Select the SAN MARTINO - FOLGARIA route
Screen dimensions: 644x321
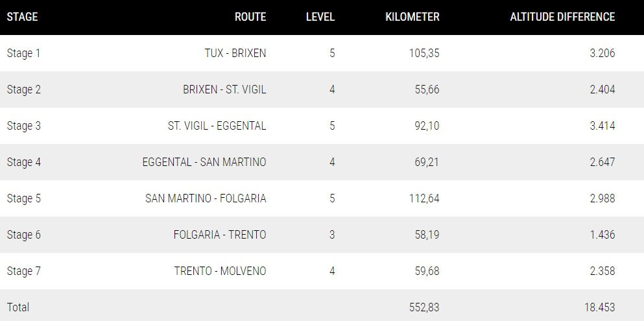tap(206, 198)
